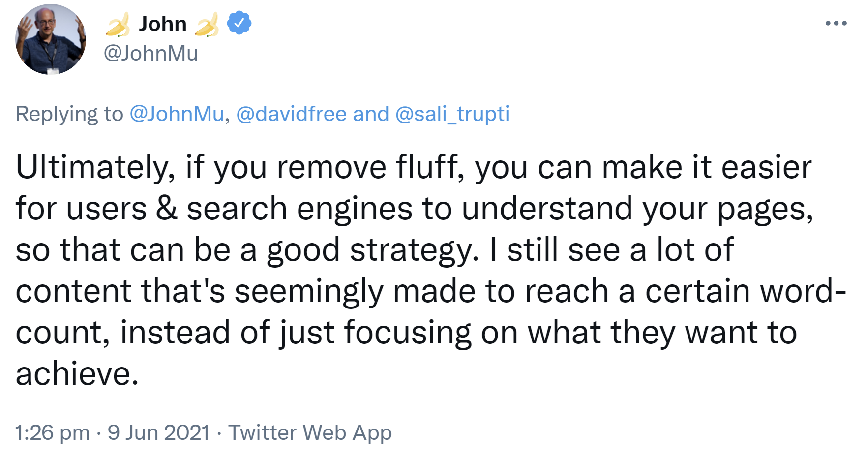
Task: Click the word "seemingly" in the tweet
Action: click(308, 291)
